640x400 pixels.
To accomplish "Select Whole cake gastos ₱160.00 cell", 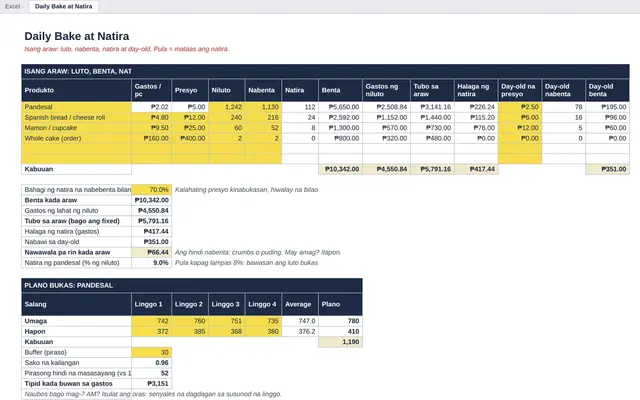I will coord(151,138).
